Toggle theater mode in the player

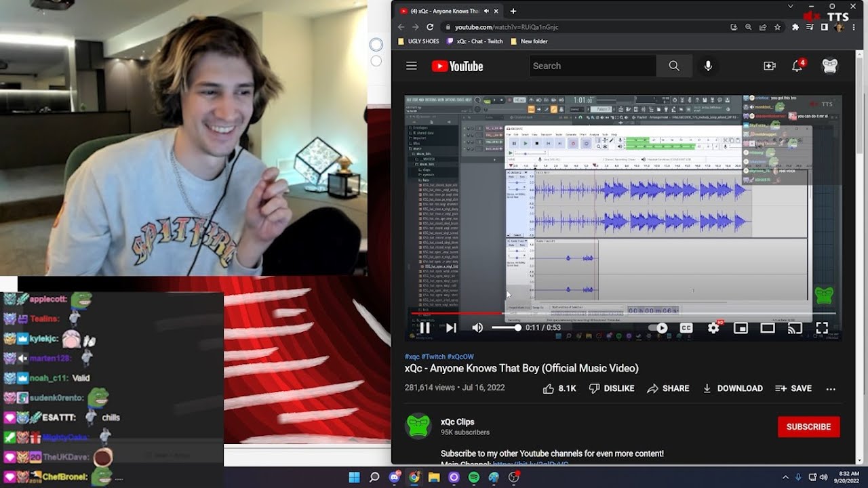[x=768, y=328]
